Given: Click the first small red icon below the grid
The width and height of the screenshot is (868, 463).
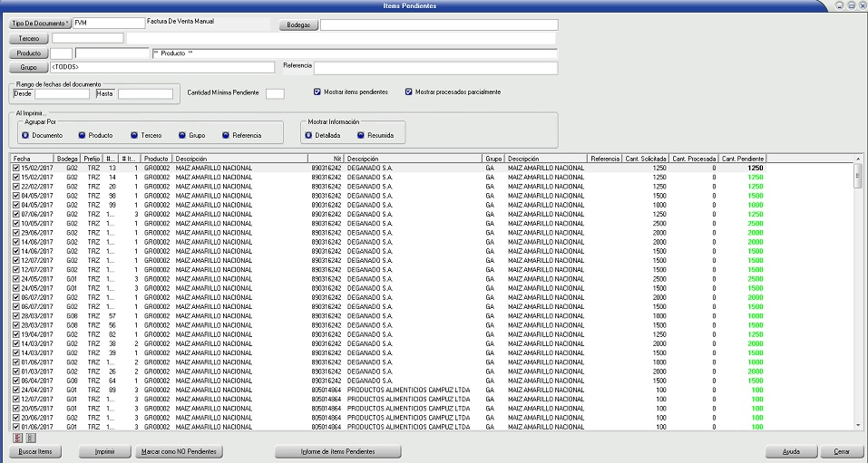Looking at the screenshot, I should click(17, 438).
